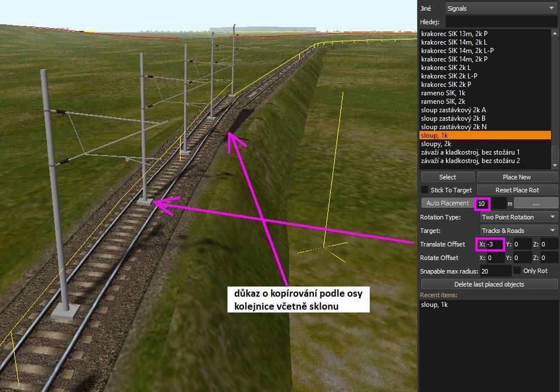560x392 pixels.
Task: Choose 'rameno SIK, 1k' from the list
Action: click(443, 93)
